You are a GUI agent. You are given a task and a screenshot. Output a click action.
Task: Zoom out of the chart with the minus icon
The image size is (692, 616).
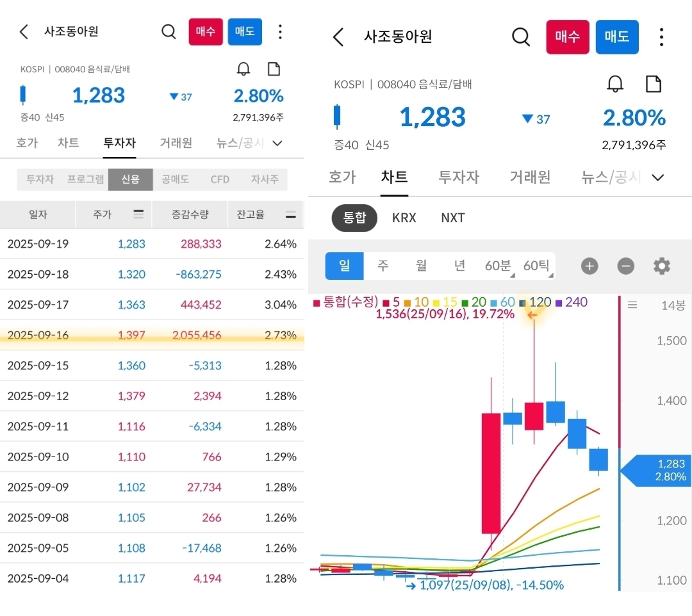pos(625,266)
